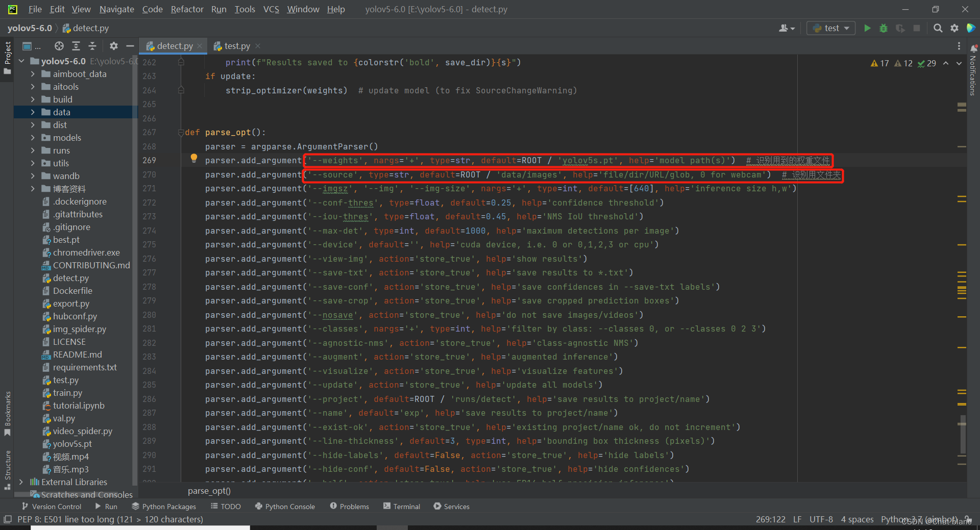
Task: Click the stop process square icon
Action: (x=917, y=28)
